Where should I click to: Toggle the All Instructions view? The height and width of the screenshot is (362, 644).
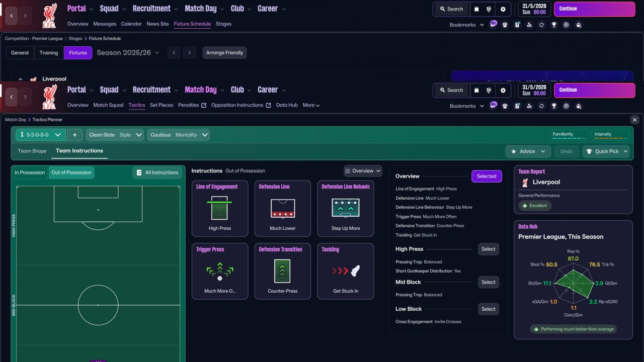click(157, 172)
